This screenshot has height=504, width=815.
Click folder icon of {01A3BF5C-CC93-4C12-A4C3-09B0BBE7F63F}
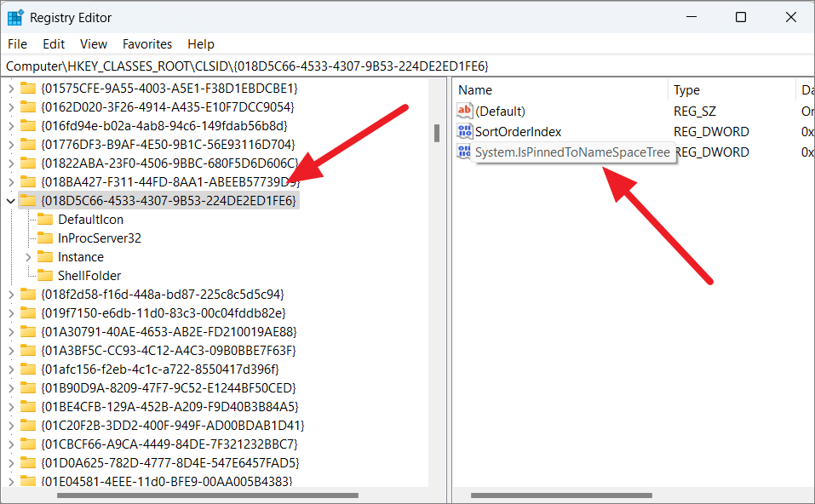coord(27,350)
